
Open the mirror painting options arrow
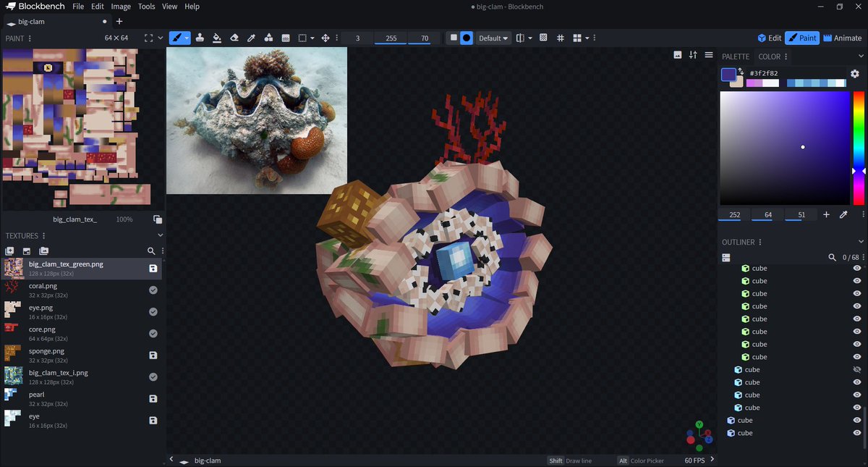(530, 38)
